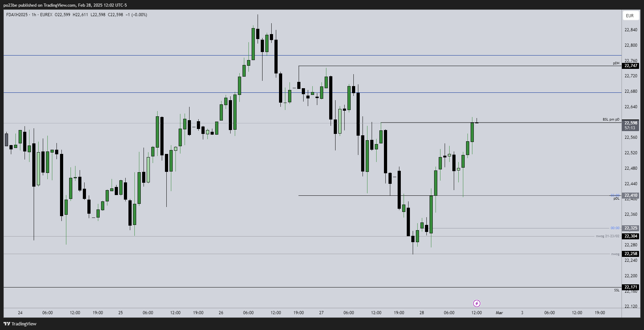This screenshot has width=644, height=330.
Task: Click the TradingView logo at bottom left
Action: (20, 324)
